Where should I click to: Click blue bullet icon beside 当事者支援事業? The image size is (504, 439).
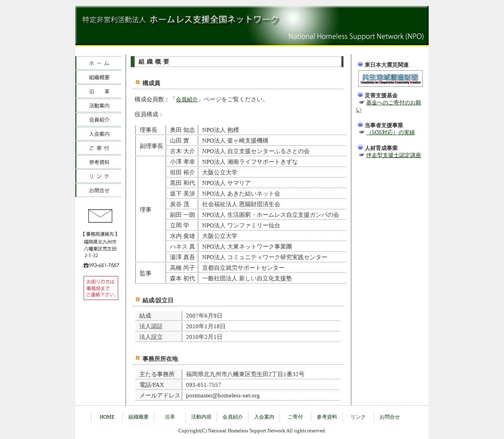point(360,124)
